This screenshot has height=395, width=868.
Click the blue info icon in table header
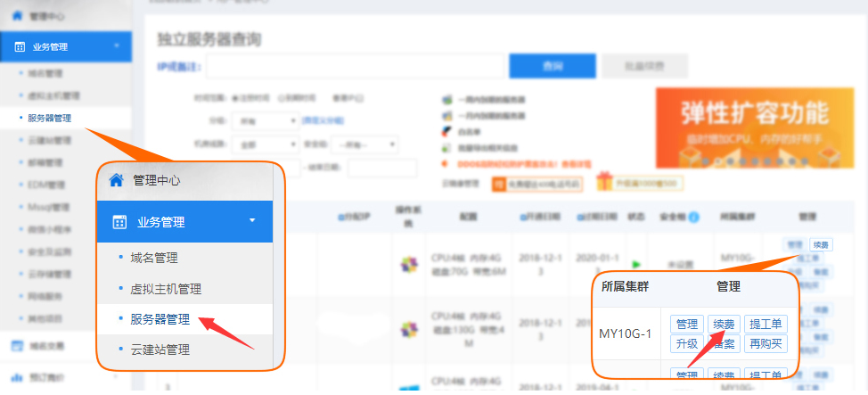(693, 217)
